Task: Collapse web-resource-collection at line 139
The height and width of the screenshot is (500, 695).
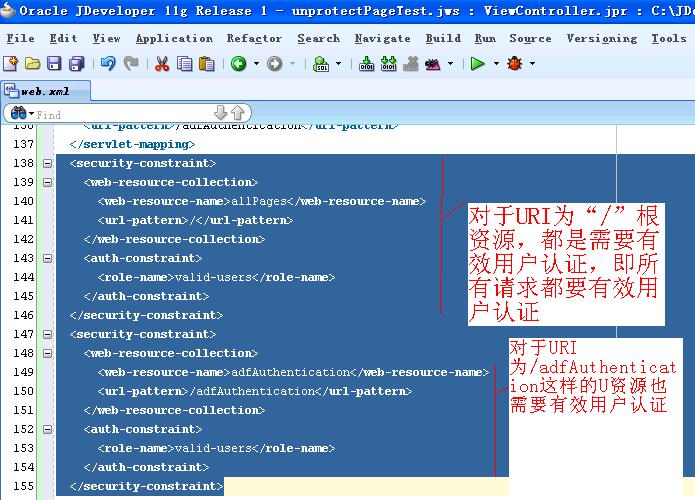Action: pos(47,183)
